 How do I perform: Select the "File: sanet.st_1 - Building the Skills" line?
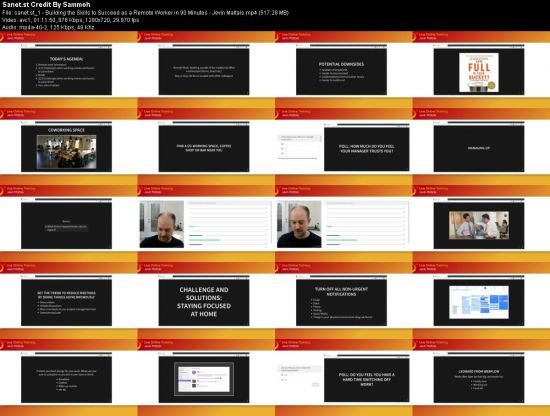(145, 13)
